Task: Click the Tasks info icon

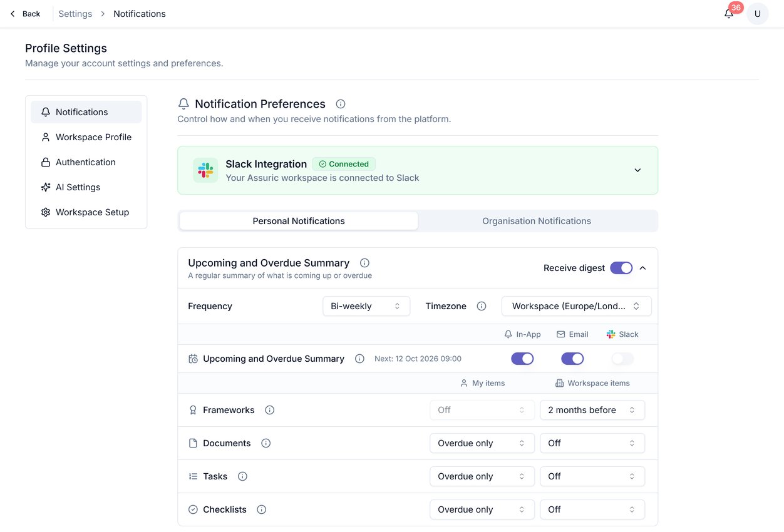Action: coord(242,476)
